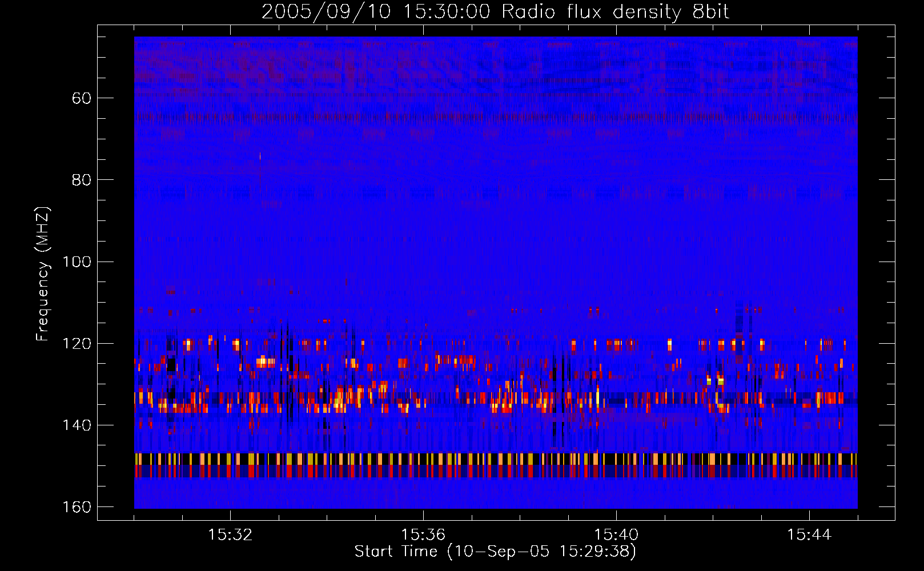Image resolution: width=924 pixels, height=571 pixels.
Task: Click the 160 frequency tick label
Action: tap(77, 507)
